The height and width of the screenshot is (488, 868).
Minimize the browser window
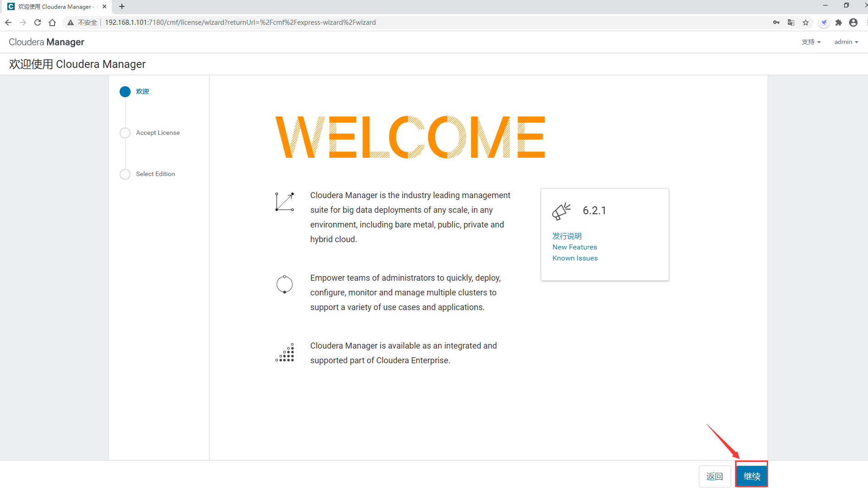pyautogui.click(x=825, y=6)
